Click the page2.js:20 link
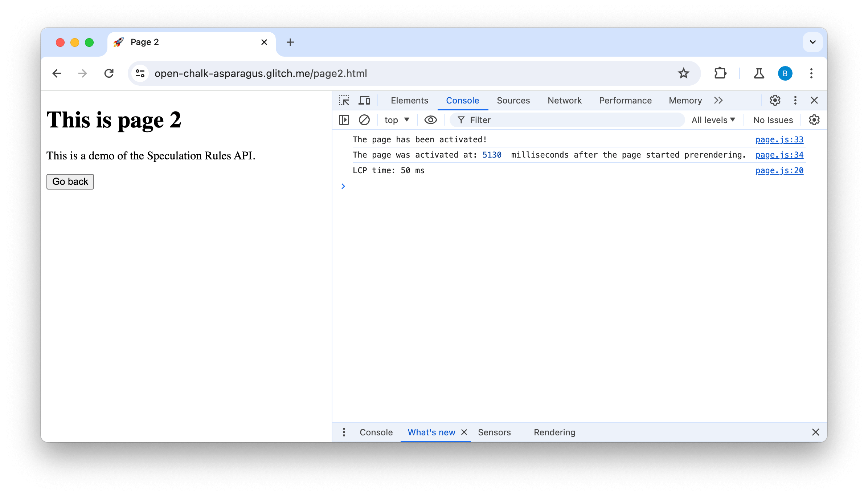 pyautogui.click(x=779, y=170)
